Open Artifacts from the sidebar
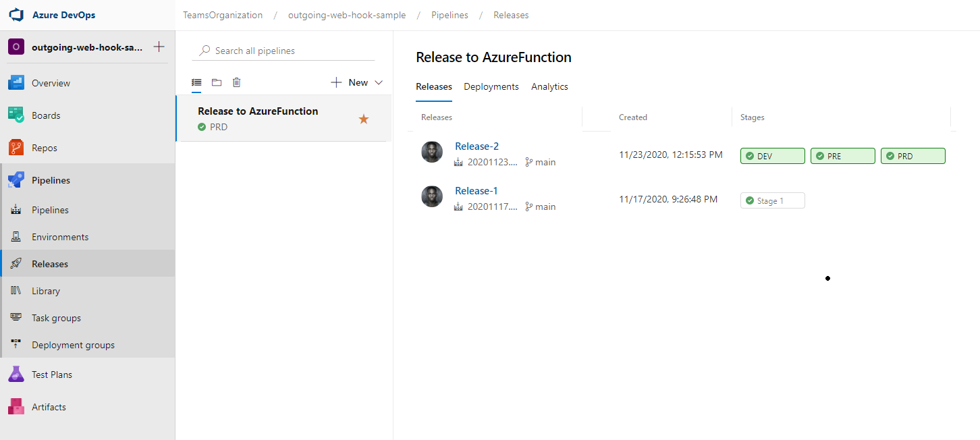Screen dimensions: 980x440 coord(47,406)
